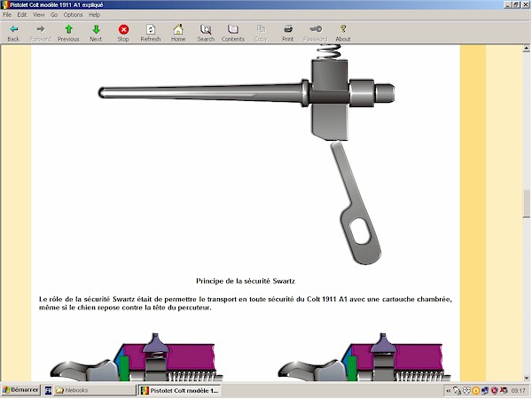Open the Options menu
This screenshot has height=399, width=532.
pyautogui.click(x=73, y=14)
